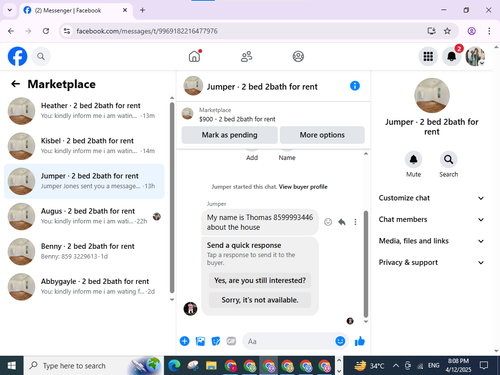Viewport: 500px width, 375px height.
Task: Open conversation information blue icon
Action: point(355,86)
